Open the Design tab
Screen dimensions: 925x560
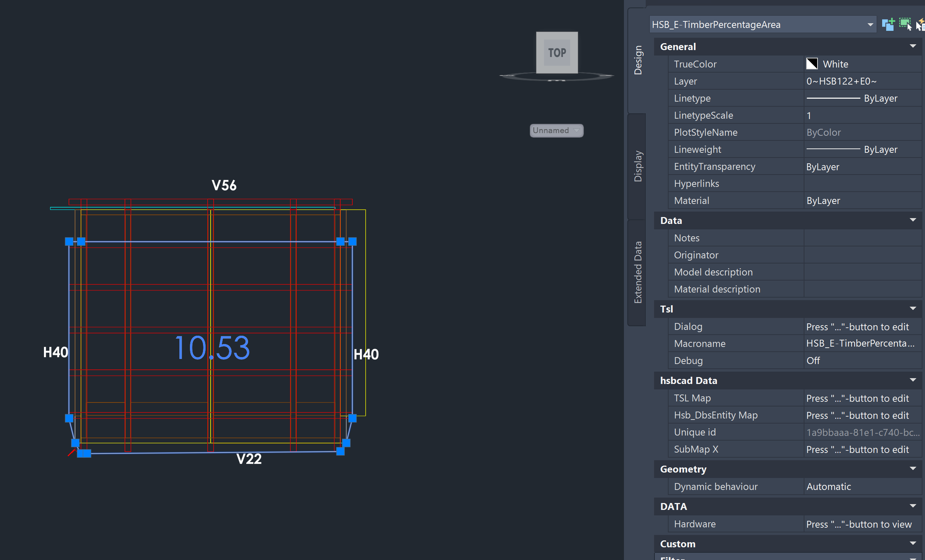tap(637, 60)
